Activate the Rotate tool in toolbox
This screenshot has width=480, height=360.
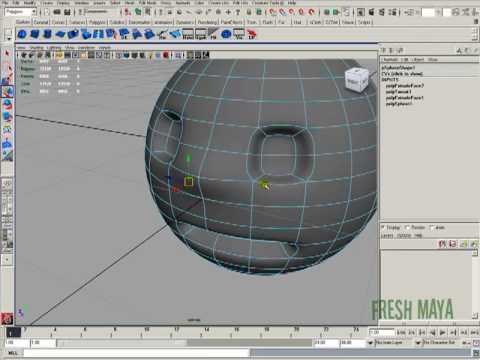pyautogui.click(x=7, y=104)
